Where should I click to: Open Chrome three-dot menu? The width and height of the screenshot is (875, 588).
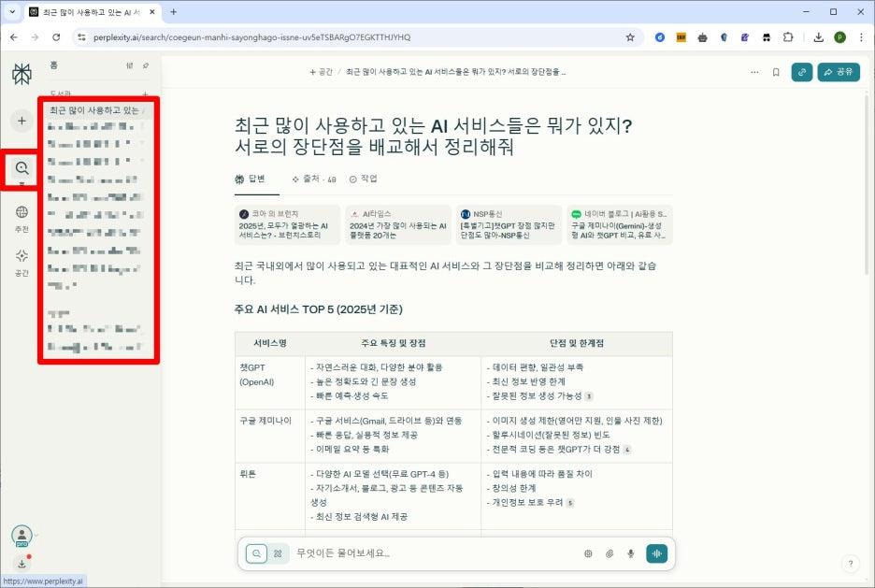861,37
